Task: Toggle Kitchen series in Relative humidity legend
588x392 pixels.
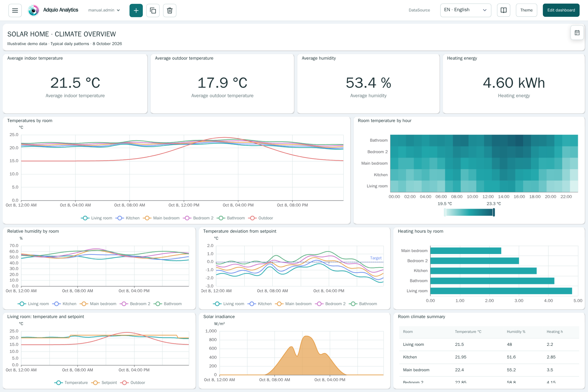Action: pos(64,304)
